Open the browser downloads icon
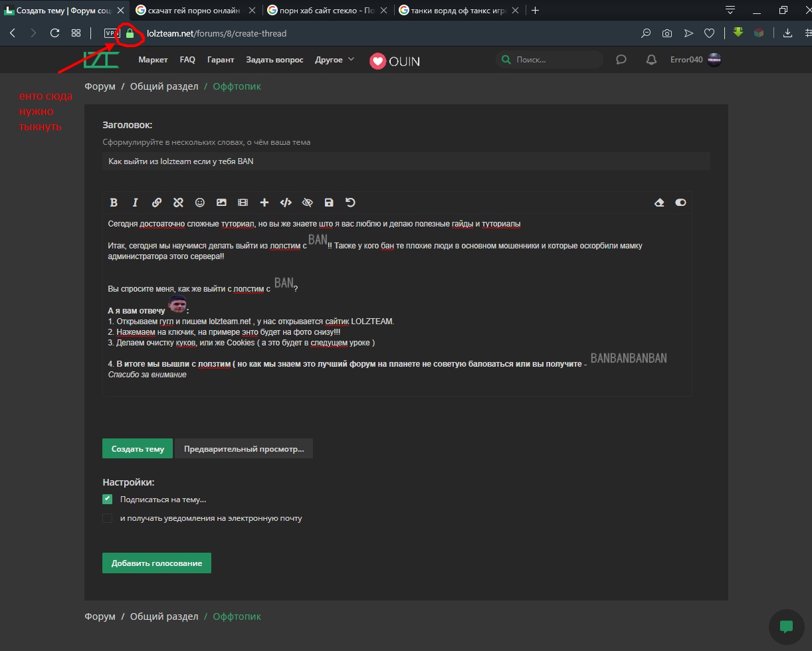Viewport: 812px width, 651px height. (787, 33)
